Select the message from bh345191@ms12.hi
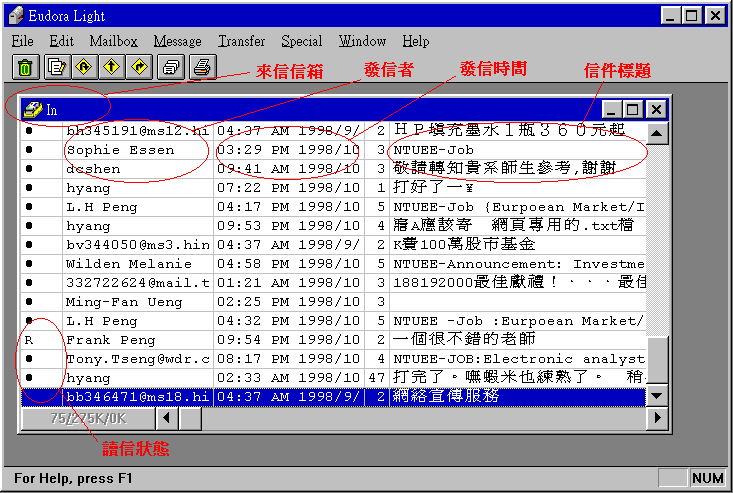 [333, 131]
